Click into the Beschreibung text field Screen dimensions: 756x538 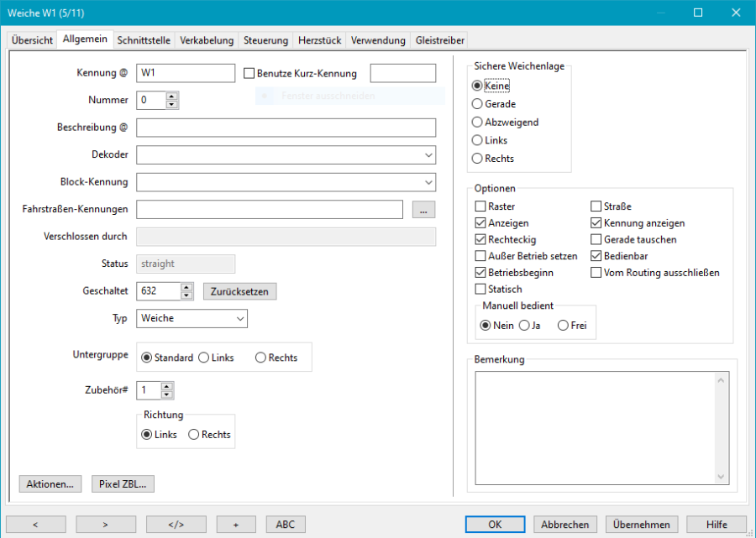click(286, 128)
